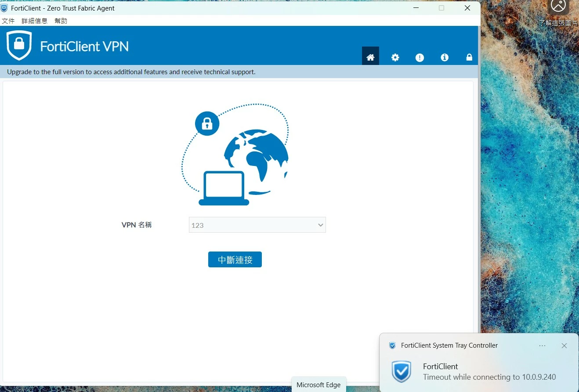This screenshot has height=392, width=579.
Task: Open the FortiClient home tab icon
Action: coord(370,57)
